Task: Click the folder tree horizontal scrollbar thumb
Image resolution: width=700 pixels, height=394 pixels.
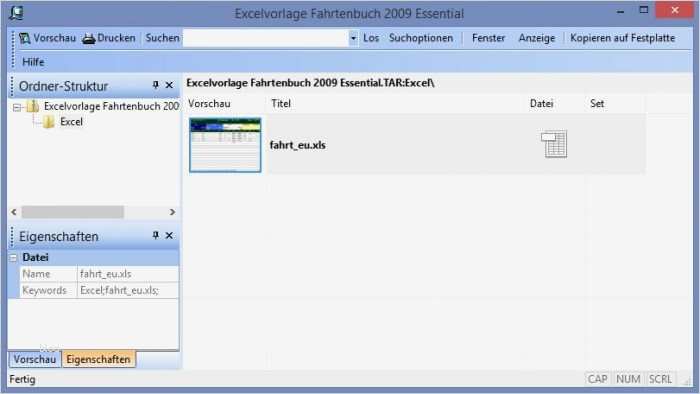Action: (x=73, y=212)
